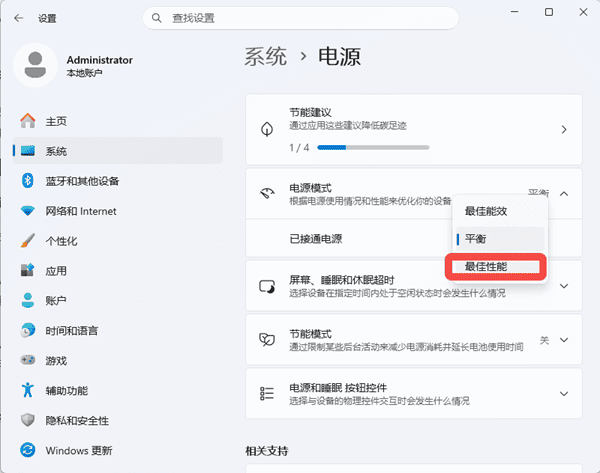
Task: Minimize the Settings window
Action: [515, 12]
